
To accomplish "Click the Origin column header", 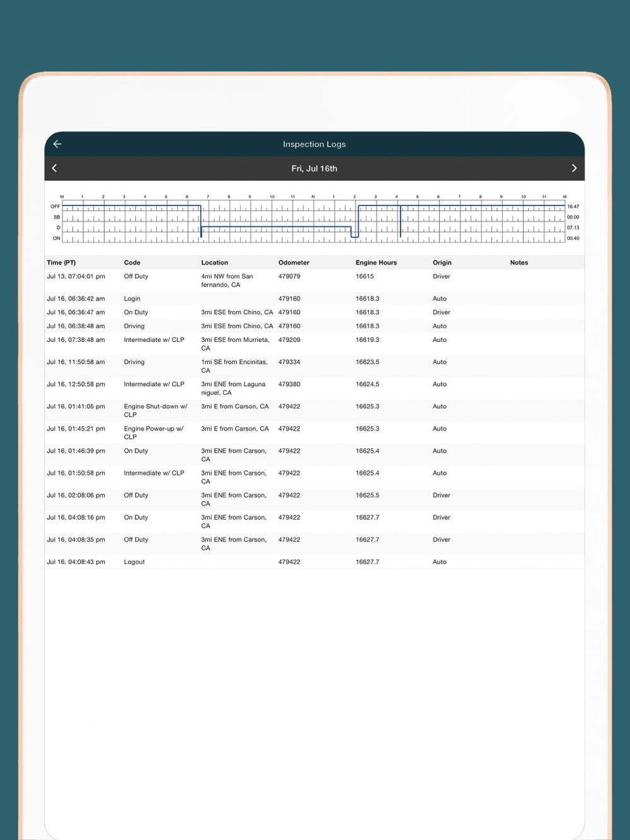I will [x=442, y=263].
